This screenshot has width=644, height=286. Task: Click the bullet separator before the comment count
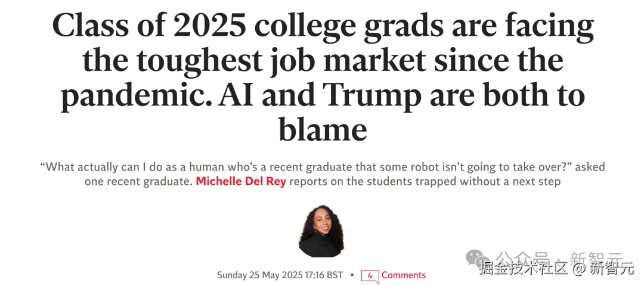coord(352,275)
